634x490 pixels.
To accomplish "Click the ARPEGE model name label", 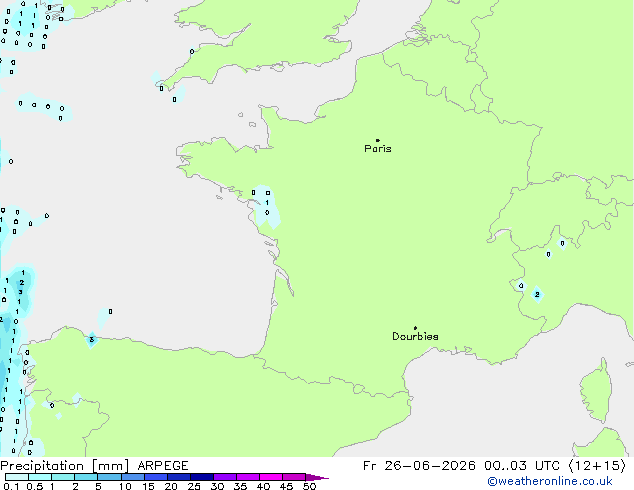I will point(163,466).
